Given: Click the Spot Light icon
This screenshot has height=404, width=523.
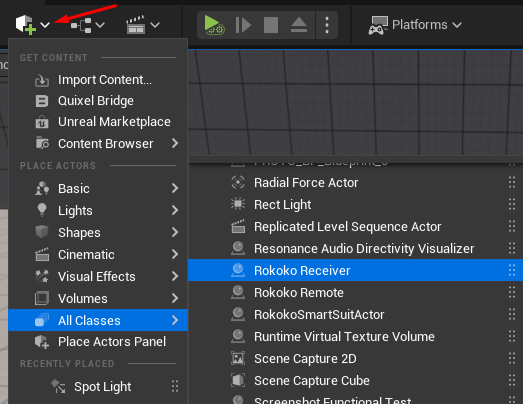Looking at the screenshot, I should click(x=58, y=386).
